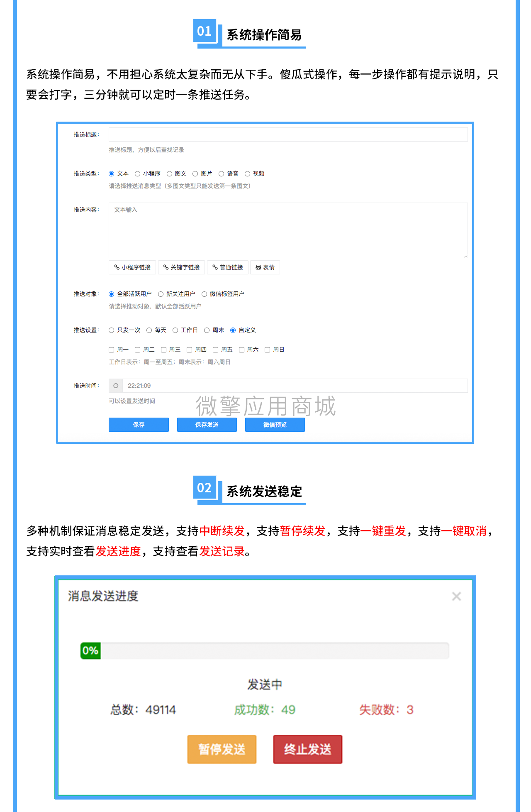This screenshot has height=812, width=531.
Task: Set schedule to 周末
Action: pyautogui.click(x=207, y=330)
